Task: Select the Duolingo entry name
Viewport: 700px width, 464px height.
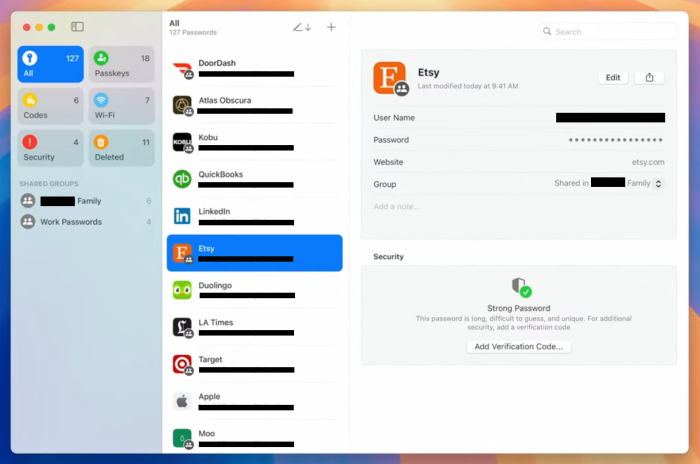Action: point(215,285)
